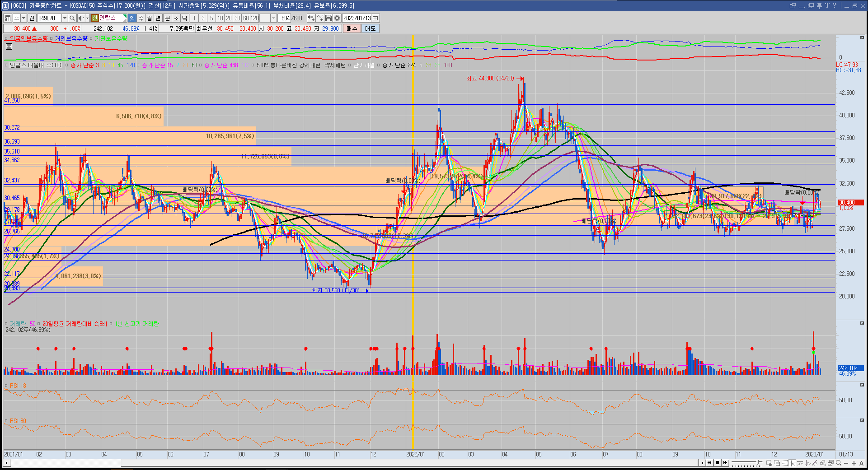Image resolution: width=868 pixels, height=470 pixels.
Task: Click the overlapping windows icon on bottom bar
Action: pyautogui.click(x=777, y=463)
